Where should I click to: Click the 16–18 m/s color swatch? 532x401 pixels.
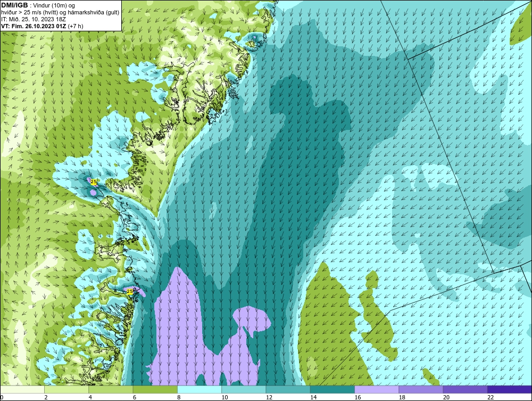377,389
